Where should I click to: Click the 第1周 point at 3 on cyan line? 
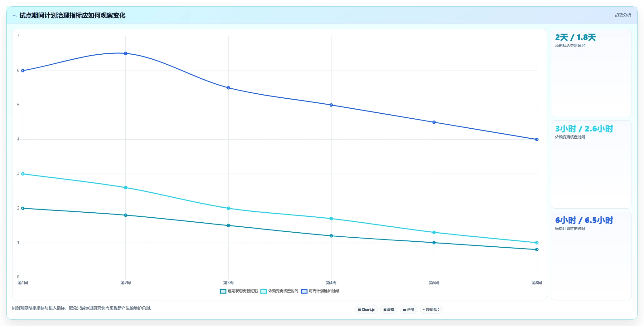click(x=23, y=174)
